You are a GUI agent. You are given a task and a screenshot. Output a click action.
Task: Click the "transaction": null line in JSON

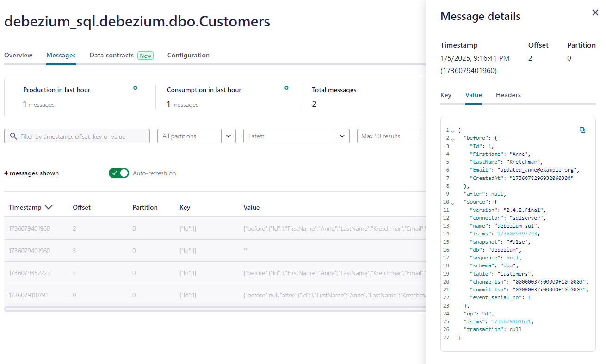tap(493, 329)
